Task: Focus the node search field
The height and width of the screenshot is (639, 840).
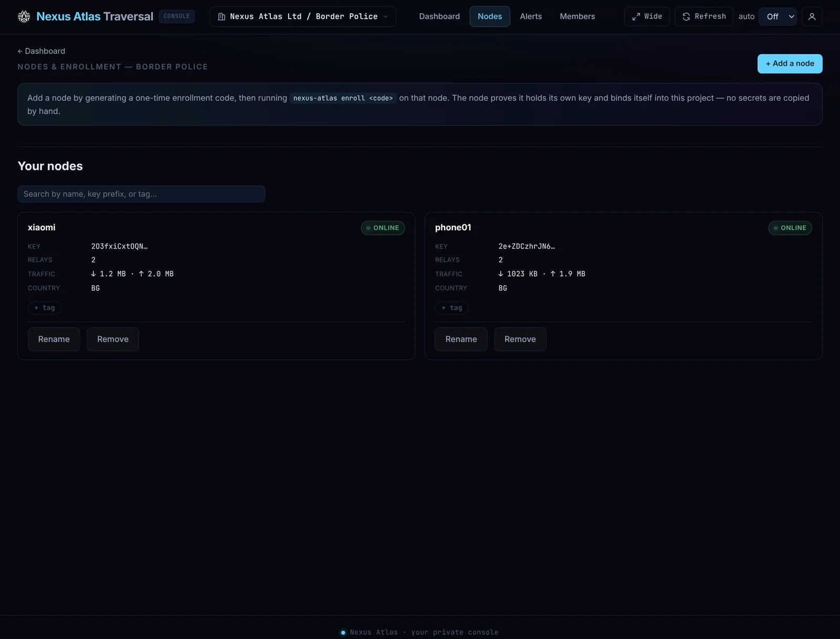Action: coord(141,194)
